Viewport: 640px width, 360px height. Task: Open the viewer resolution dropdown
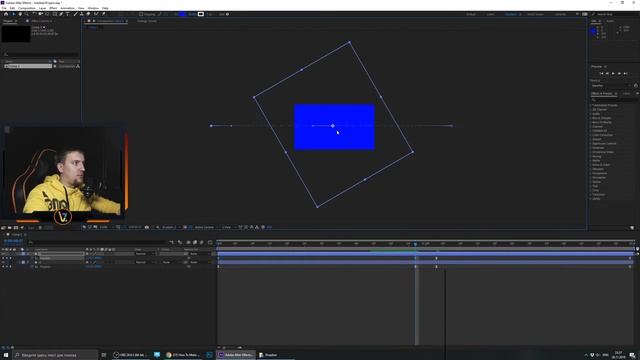[170, 227]
